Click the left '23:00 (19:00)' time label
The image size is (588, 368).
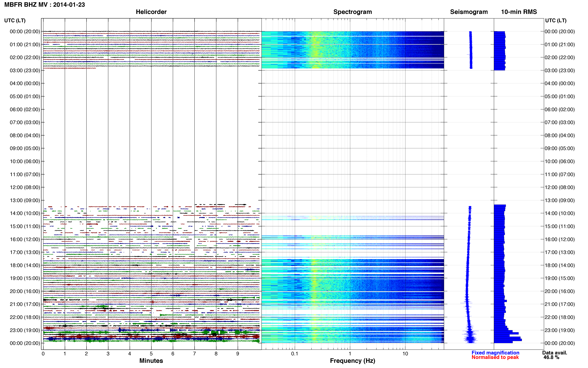pos(25,330)
